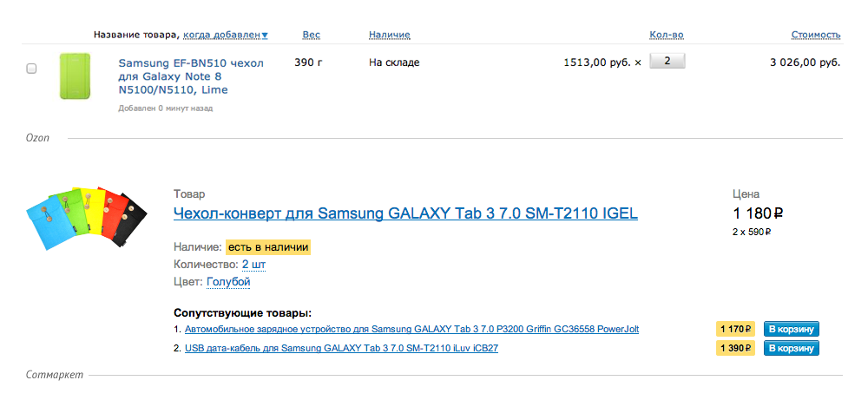This screenshot has width=868, height=400.
Task: Open the Голубой color selector
Action: point(228,281)
